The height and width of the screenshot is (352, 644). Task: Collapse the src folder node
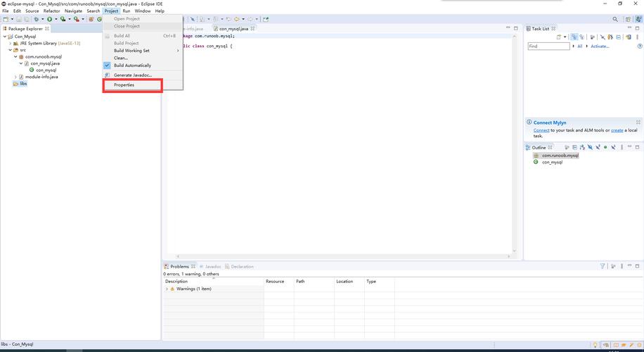point(11,50)
